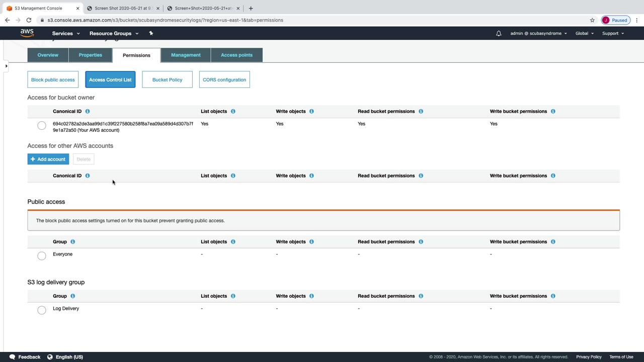Info icon for Read bucket permissions, other AWS accounts
This screenshot has height=362, width=644.
pyautogui.click(x=421, y=175)
